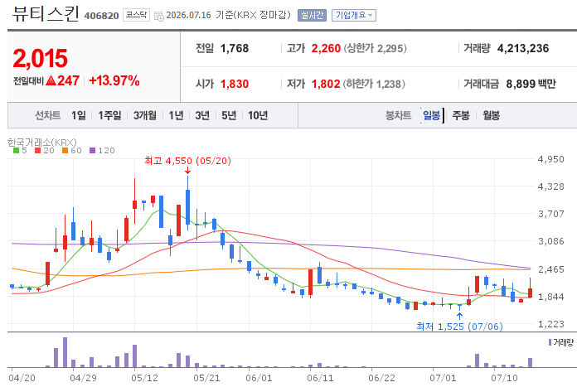Image resolution: width=577 pixels, height=392 pixels.
Task: Click the 최고 4,550 (05/20) marker label
Action: [187, 161]
